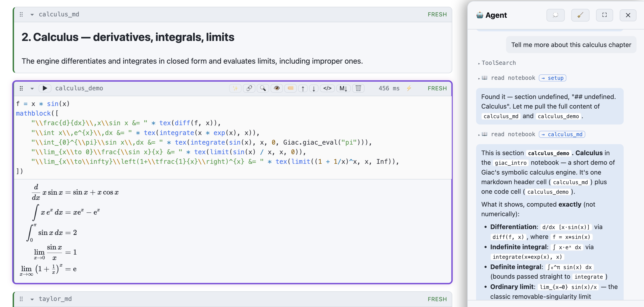Screen dimensions: 644x307
Task: Click the 'Tell me more about this calculus chapter' message
Action: [571, 45]
